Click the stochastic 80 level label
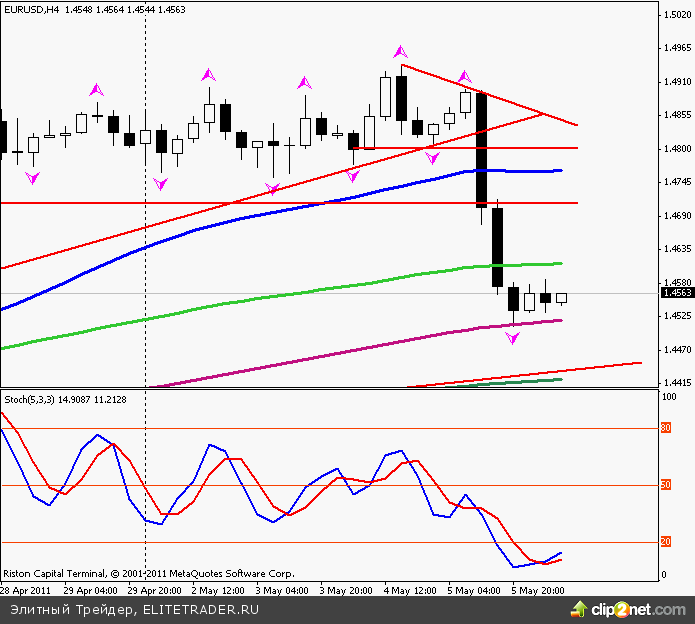Viewport: 695px width, 624px height. pos(666,428)
